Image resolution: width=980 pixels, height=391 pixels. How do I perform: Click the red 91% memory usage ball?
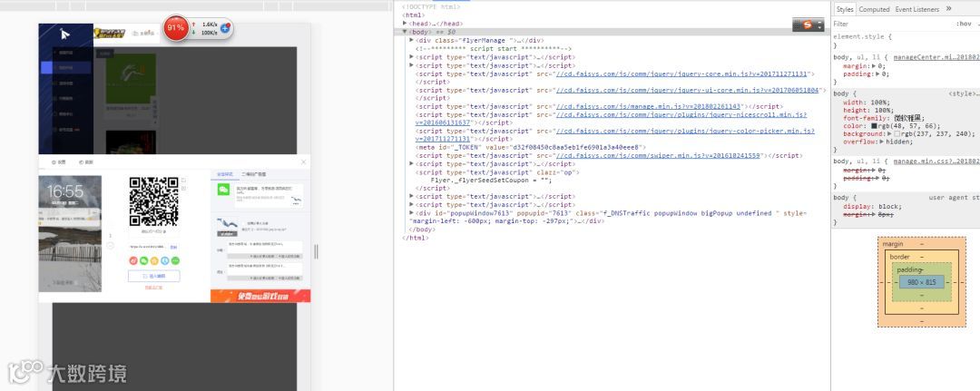[x=176, y=28]
